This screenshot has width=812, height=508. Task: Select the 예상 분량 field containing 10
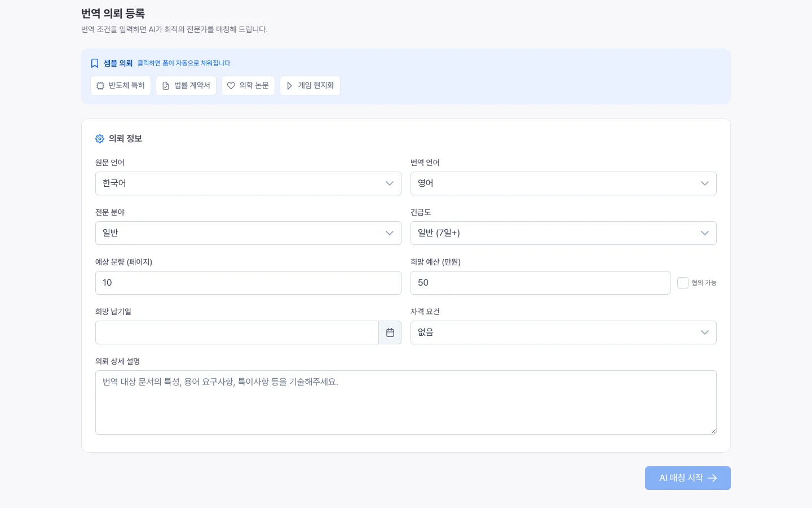click(x=248, y=283)
